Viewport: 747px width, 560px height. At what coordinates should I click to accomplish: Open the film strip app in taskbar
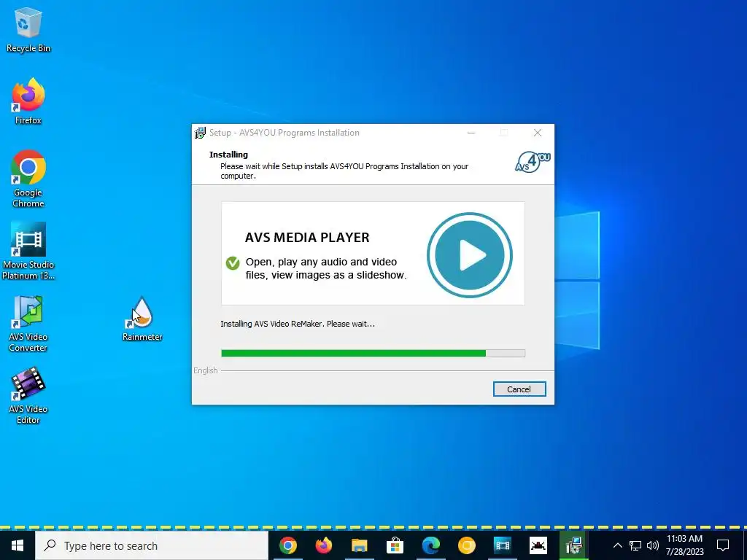(502, 545)
